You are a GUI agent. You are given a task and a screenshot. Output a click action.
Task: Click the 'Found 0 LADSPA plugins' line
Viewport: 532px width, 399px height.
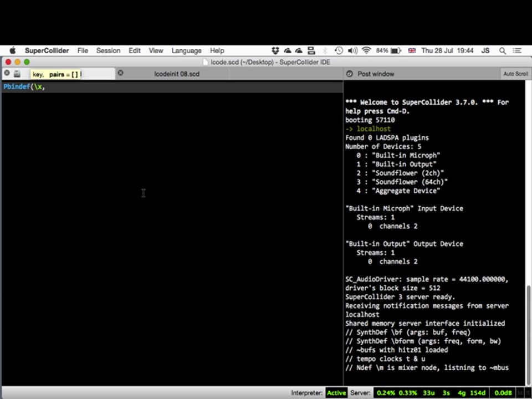tap(387, 138)
